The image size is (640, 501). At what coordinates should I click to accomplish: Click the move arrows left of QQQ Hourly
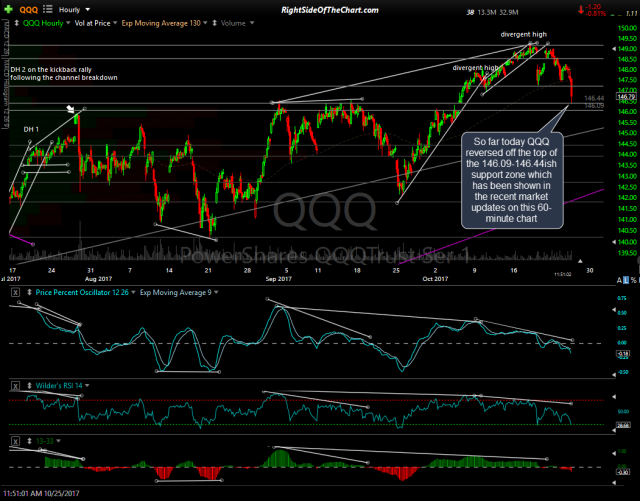point(17,23)
